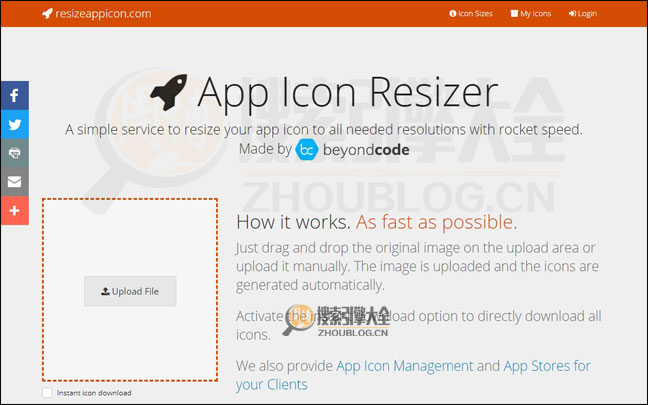Open the Login page
The image size is (648, 405).
pyautogui.click(x=583, y=14)
